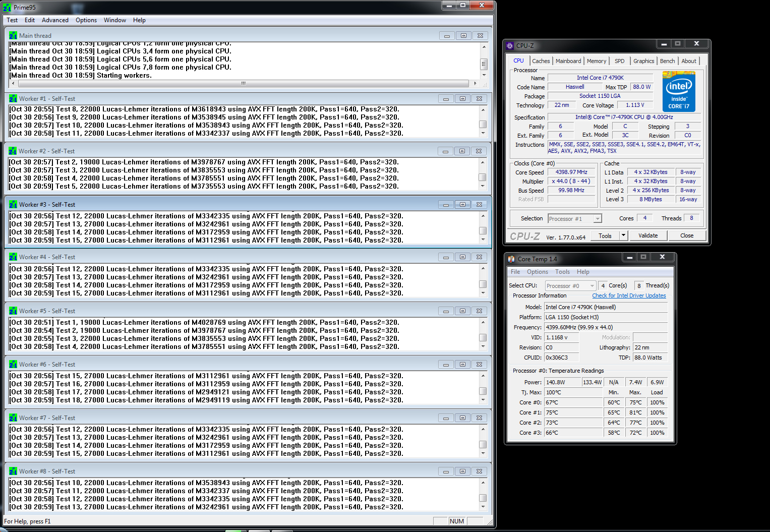Minimize the Main thread child window
Viewport: 770px width, 532px height.
(446, 36)
